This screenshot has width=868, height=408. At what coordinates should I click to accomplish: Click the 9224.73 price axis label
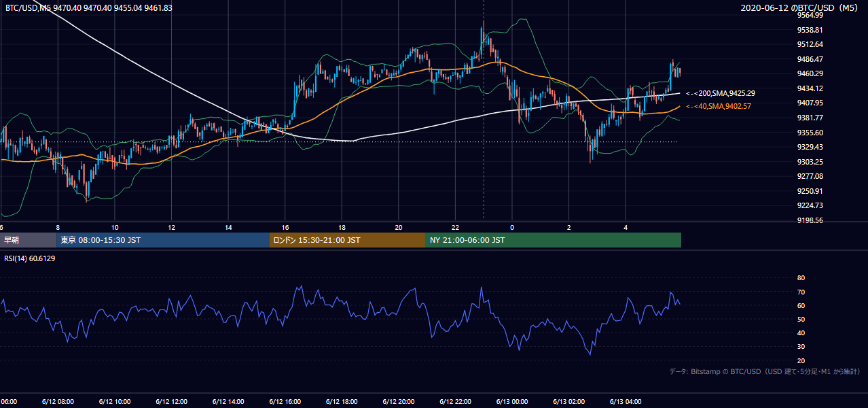810,205
